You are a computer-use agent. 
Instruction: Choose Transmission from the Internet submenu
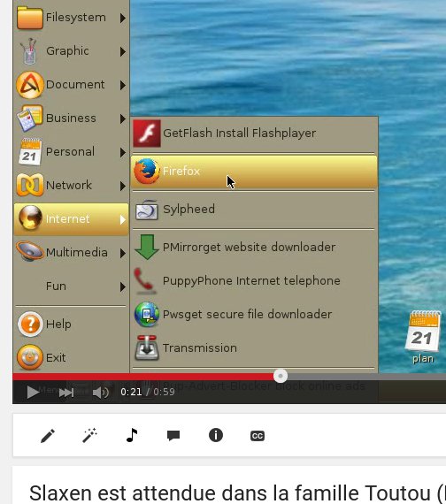[x=254, y=348]
